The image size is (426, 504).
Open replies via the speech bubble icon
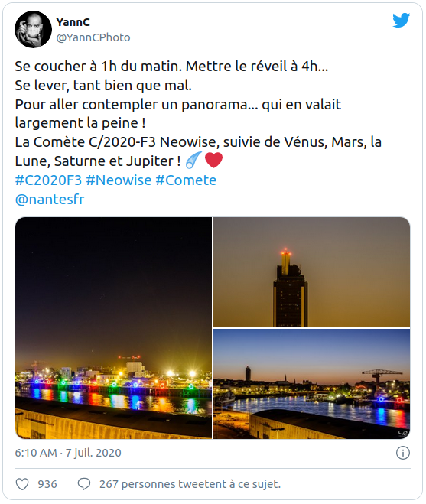coord(84,484)
